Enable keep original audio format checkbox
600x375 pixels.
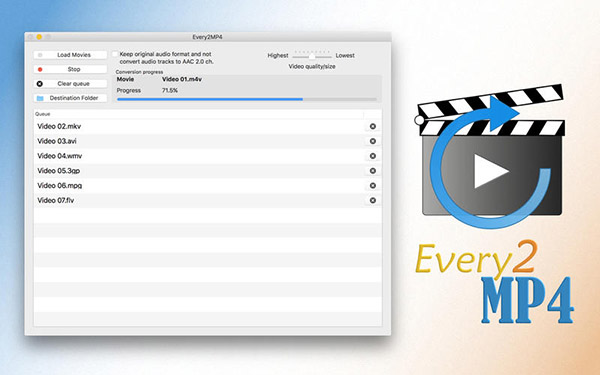coord(115,54)
